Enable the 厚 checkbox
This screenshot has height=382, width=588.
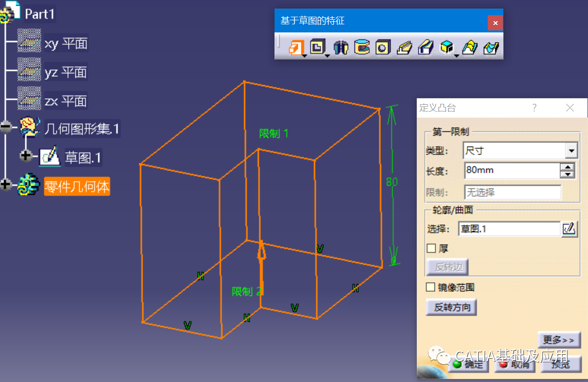(x=431, y=248)
